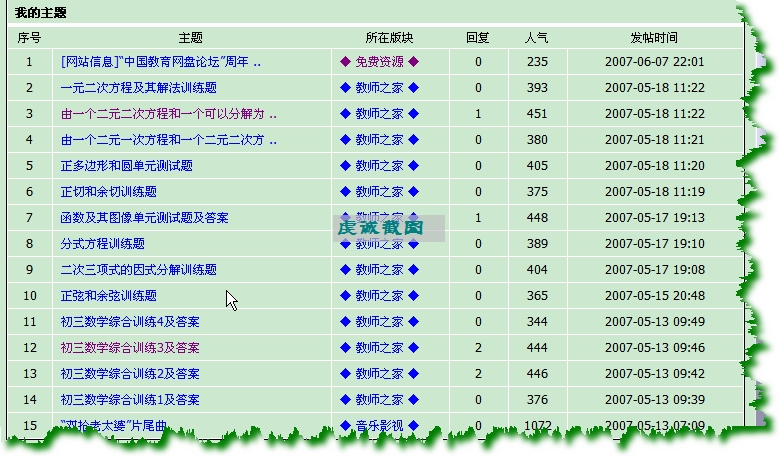This screenshot has width=779, height=456.
Task: Go to 教师之家 board in row 14
Action: click(380, 400)
